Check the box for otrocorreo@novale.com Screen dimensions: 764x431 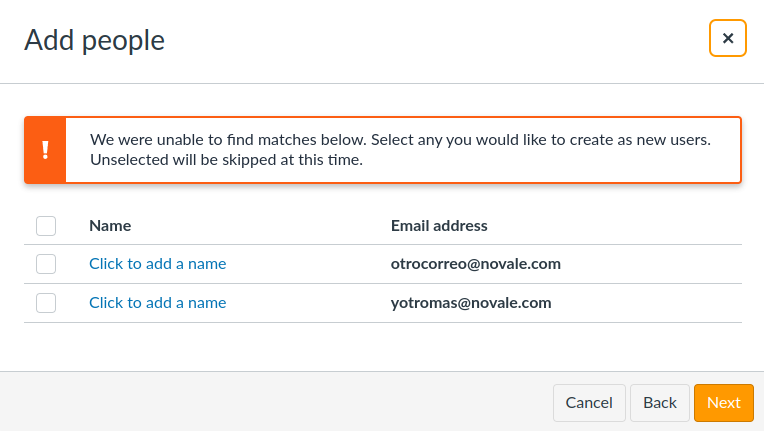[46, 264]
